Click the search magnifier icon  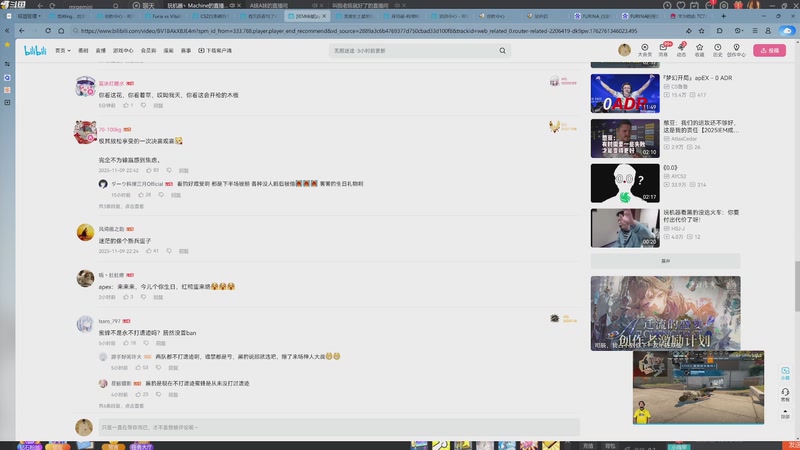(503, 51)
